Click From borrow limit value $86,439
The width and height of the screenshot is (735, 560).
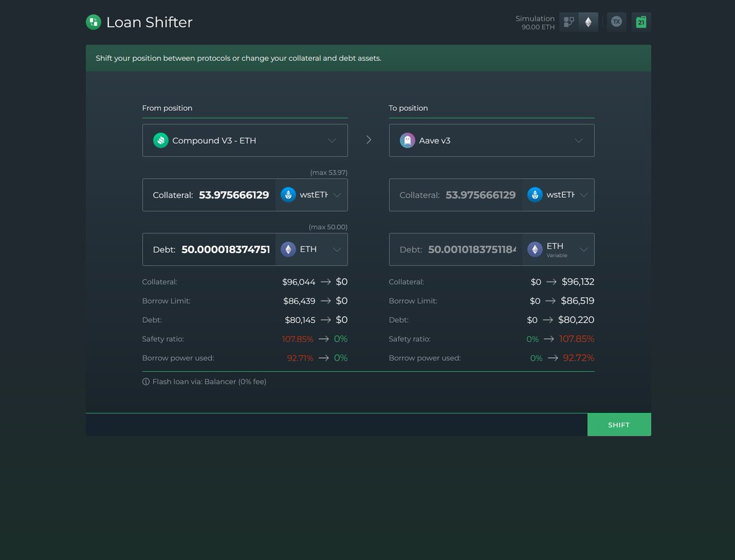(x=300, y=301)
